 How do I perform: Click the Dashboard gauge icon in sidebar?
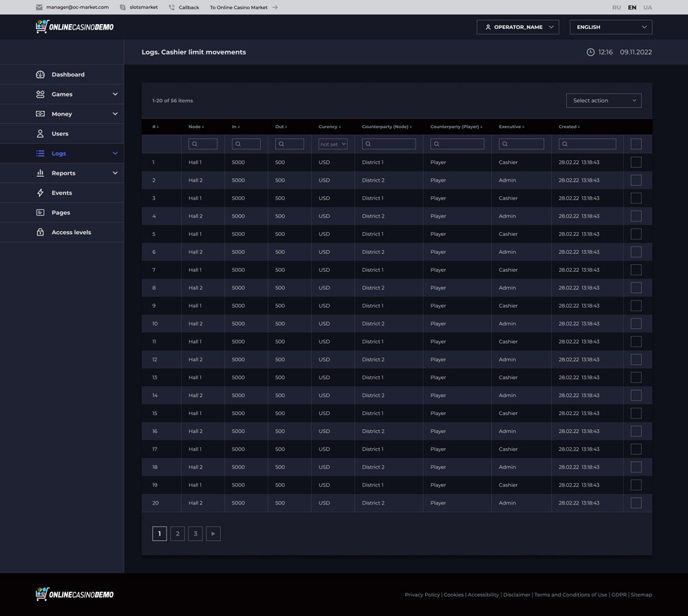[x=40, y=74]
